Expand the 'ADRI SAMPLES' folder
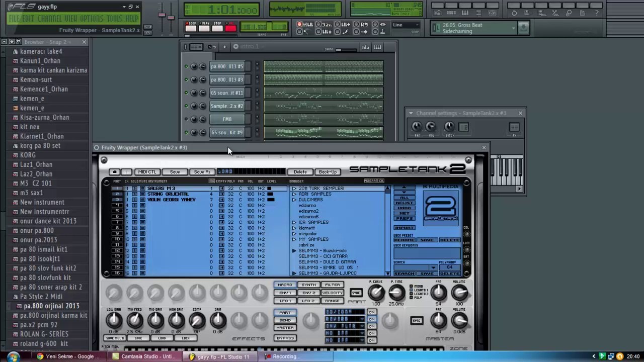The width and height of the screenshot is (644, 362). pos(294,194)
